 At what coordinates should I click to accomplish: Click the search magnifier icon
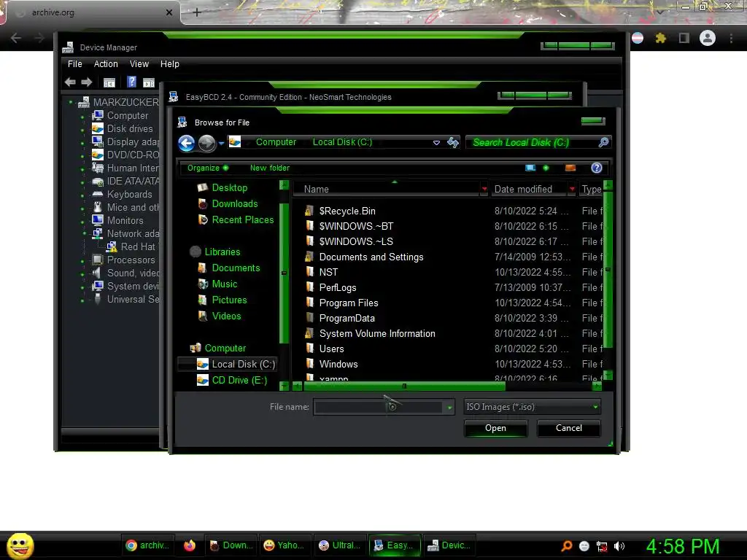(x=603, y=142)
